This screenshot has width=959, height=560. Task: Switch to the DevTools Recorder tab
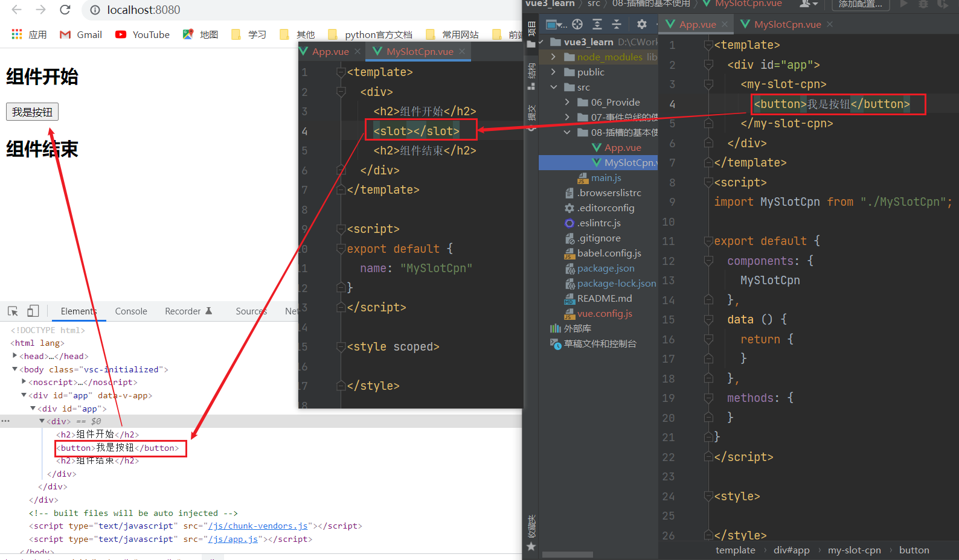188,311
